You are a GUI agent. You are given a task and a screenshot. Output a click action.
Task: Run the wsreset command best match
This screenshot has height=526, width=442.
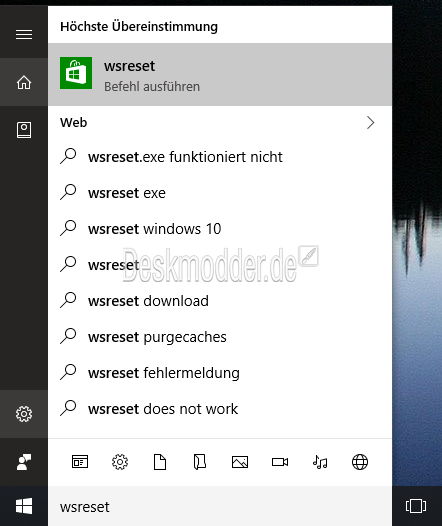(x=220, y=75)
